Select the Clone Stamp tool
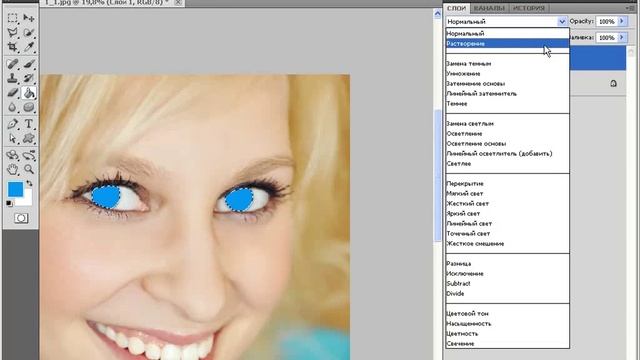The height and width of the screenshot is (360, 640). pyautogui.click(x=12, y=78)
